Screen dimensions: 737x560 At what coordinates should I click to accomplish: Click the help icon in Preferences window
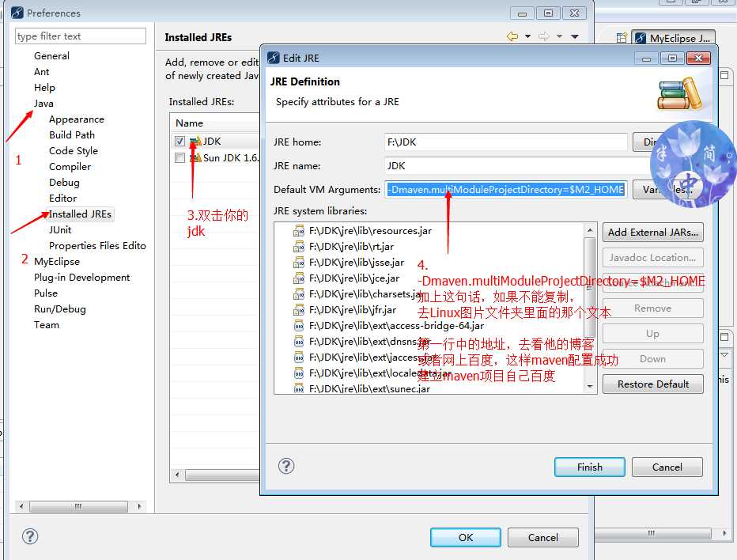pos(30,536)
